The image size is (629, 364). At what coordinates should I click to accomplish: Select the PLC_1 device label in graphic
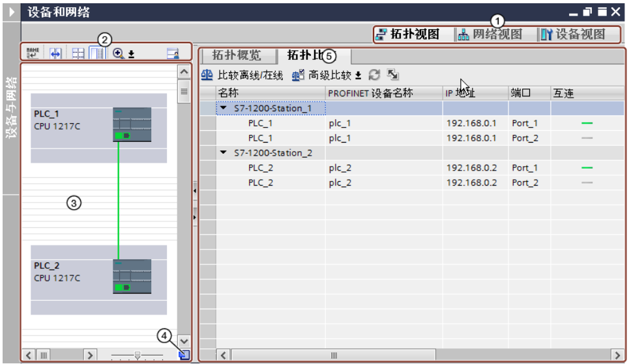pos(46,114)
